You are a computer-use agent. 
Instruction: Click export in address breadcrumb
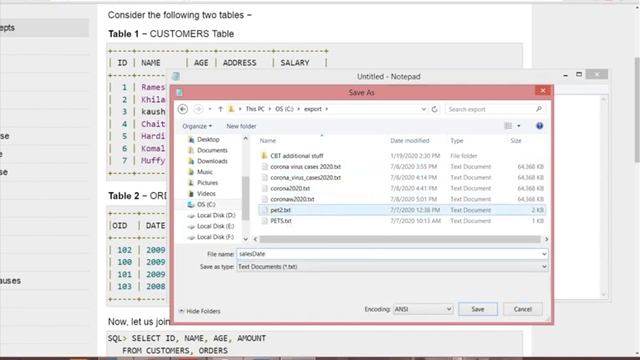(x=313, y=109)
